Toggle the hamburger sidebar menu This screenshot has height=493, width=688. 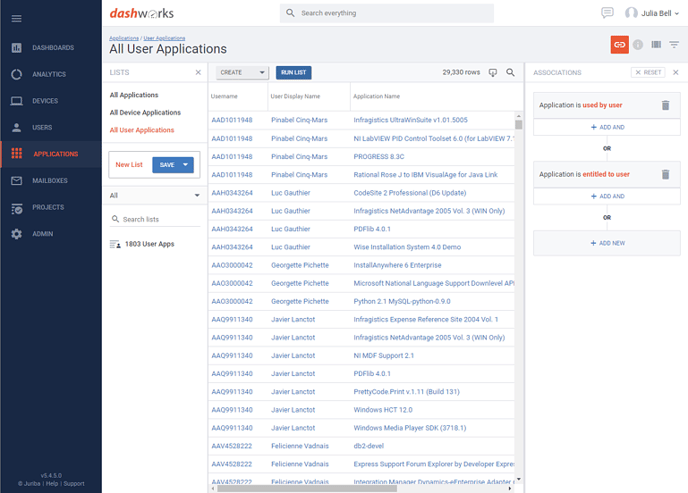tap(16, 18)
